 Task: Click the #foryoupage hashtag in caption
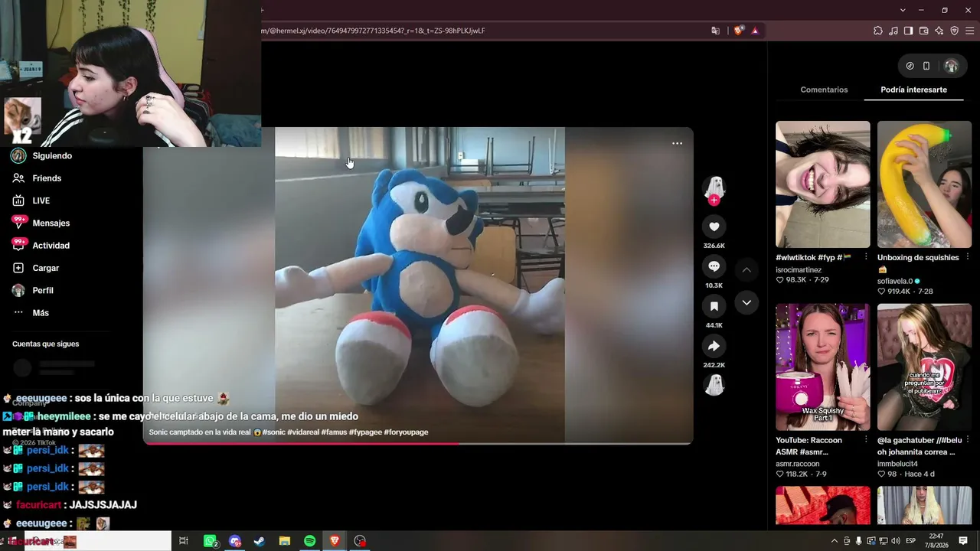coord(406,432)
